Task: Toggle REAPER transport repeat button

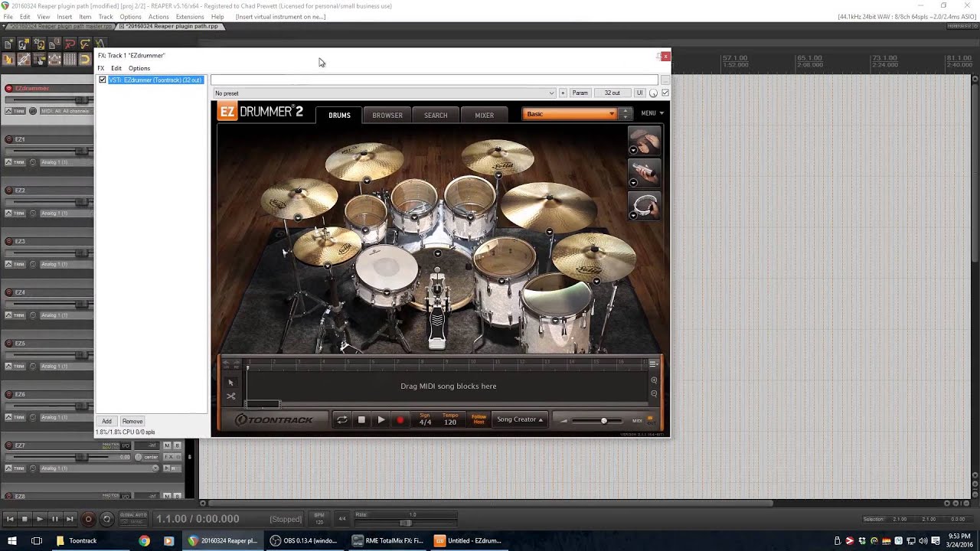Action: point(106,519)
